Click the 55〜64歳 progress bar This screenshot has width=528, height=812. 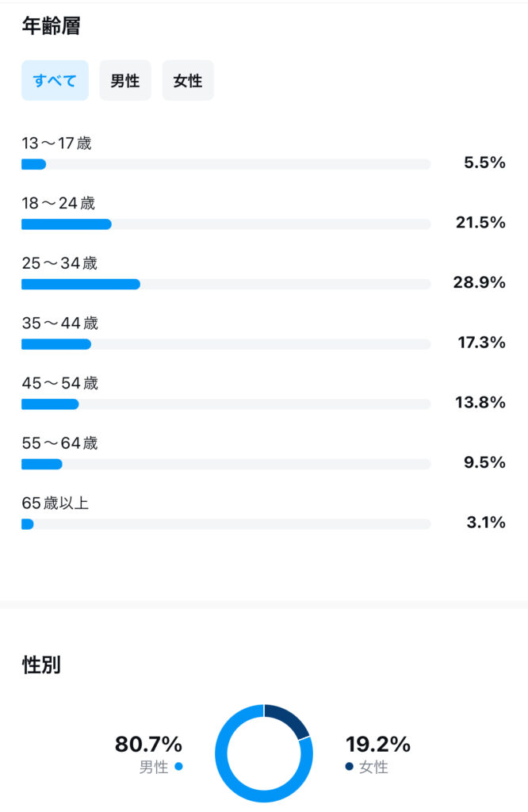click(226, 464)
